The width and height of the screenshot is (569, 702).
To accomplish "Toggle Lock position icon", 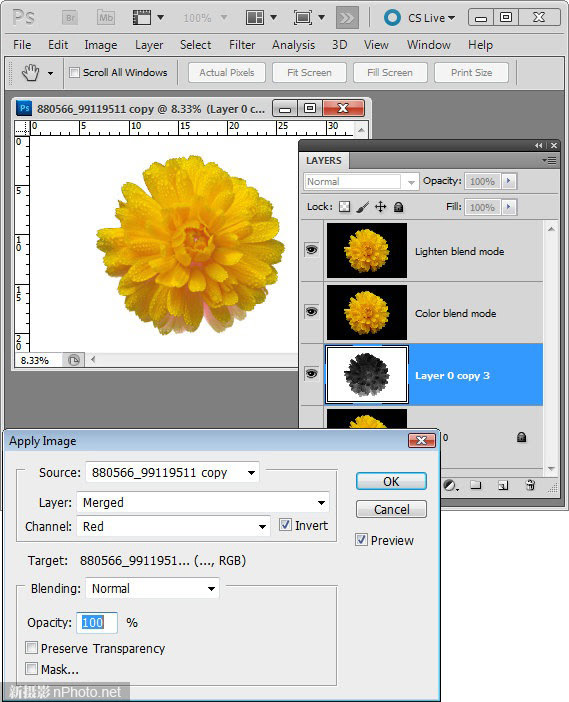I will [381, 207].
